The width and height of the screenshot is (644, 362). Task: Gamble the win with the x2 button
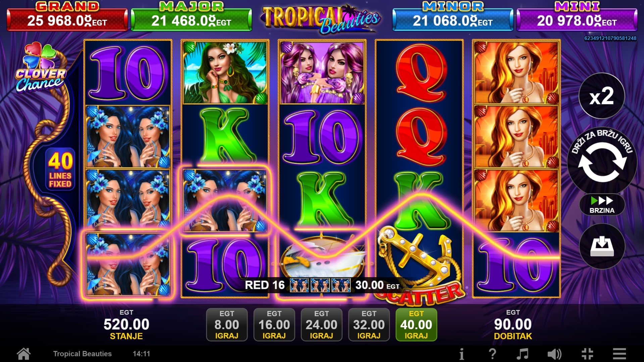602,96
